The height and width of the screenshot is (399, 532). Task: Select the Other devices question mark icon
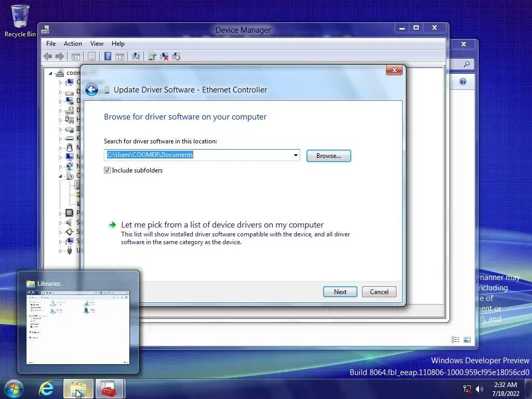click(70, 176)
